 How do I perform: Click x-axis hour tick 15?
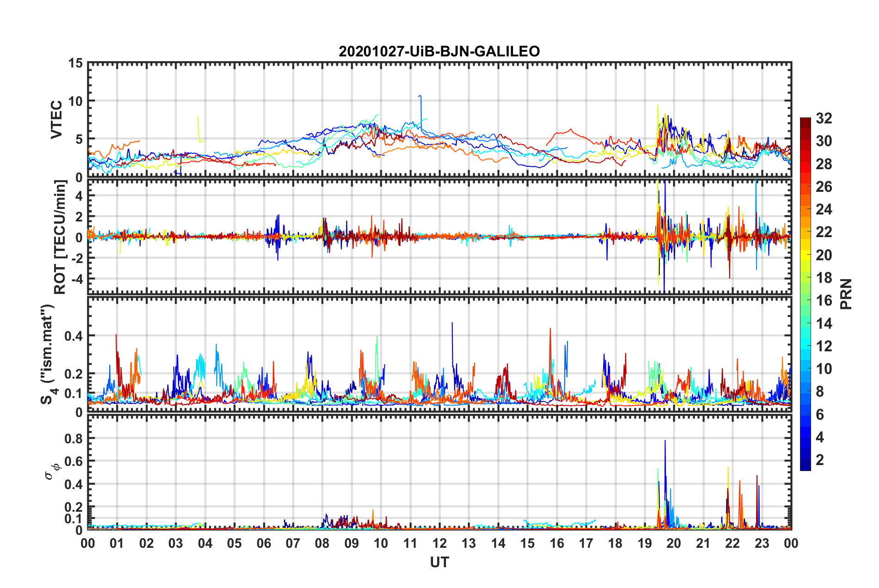527,543
